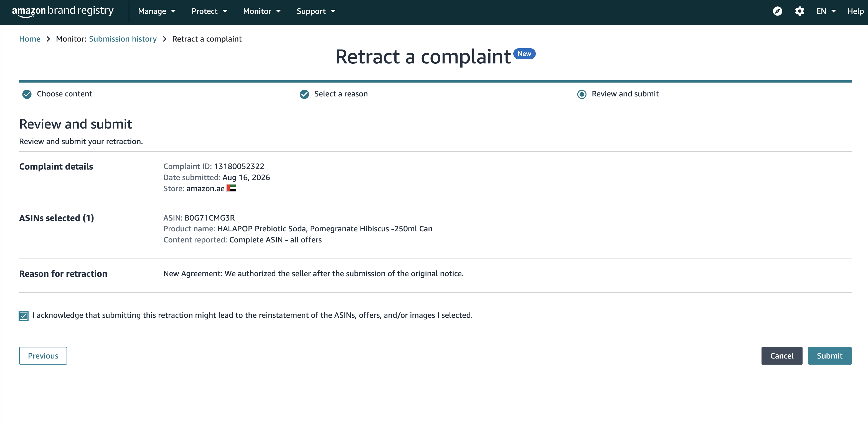Click the ASINs selected (1) heading

pyautogui.click(x=57, y=218)
